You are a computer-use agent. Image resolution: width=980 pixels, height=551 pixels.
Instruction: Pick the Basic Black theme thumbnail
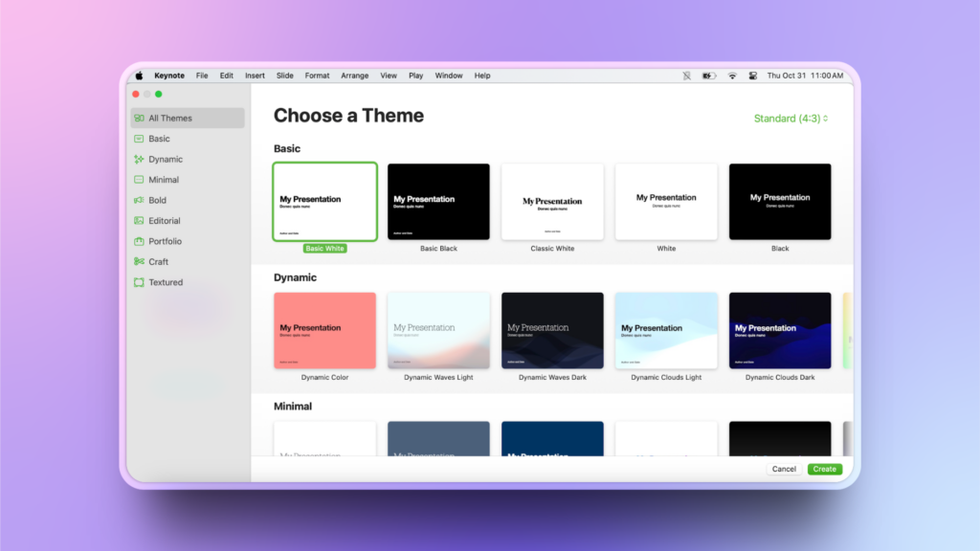click(438, 202)
